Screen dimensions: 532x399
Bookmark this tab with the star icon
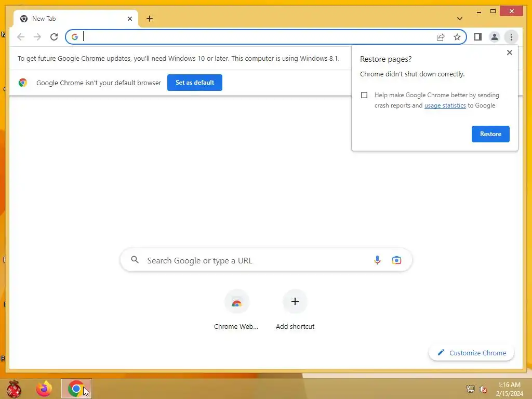point(457,37)
